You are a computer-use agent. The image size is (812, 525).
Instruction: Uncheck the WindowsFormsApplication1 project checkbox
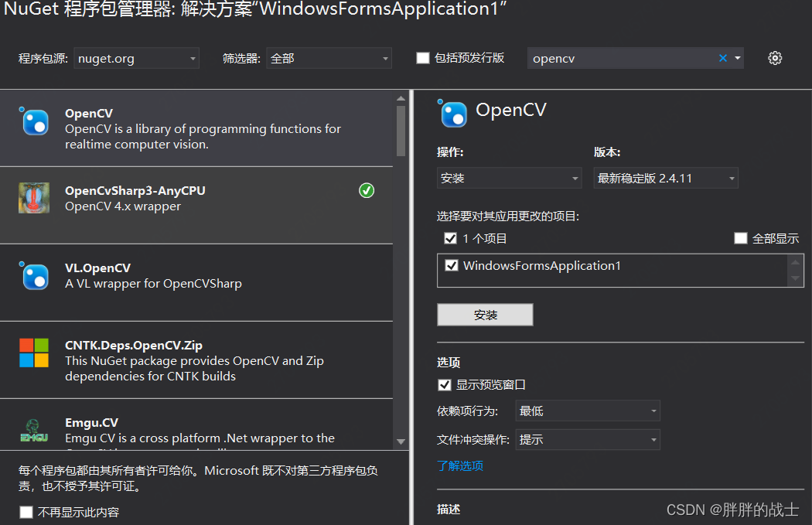click(452, 266)
